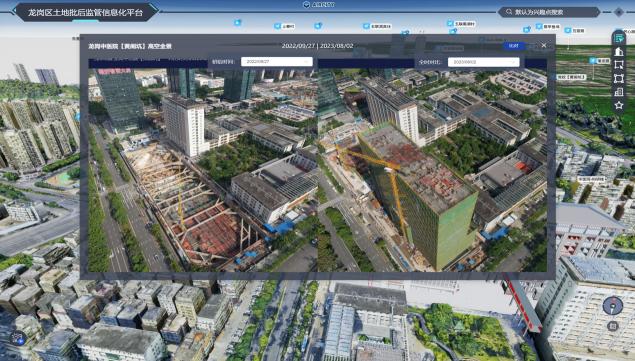Close the high-altitude panorama comparison panel
Screen dimensions: 635x361
[543, 46]
